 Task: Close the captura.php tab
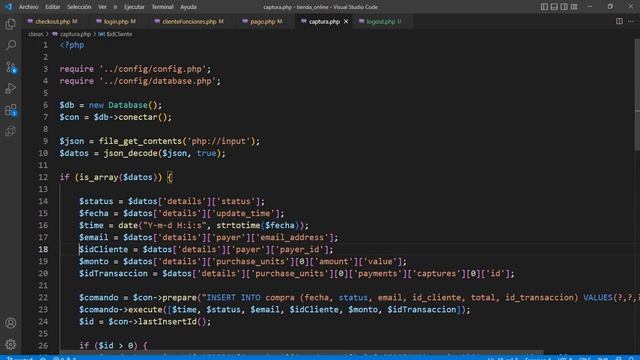tap(346, 22)
